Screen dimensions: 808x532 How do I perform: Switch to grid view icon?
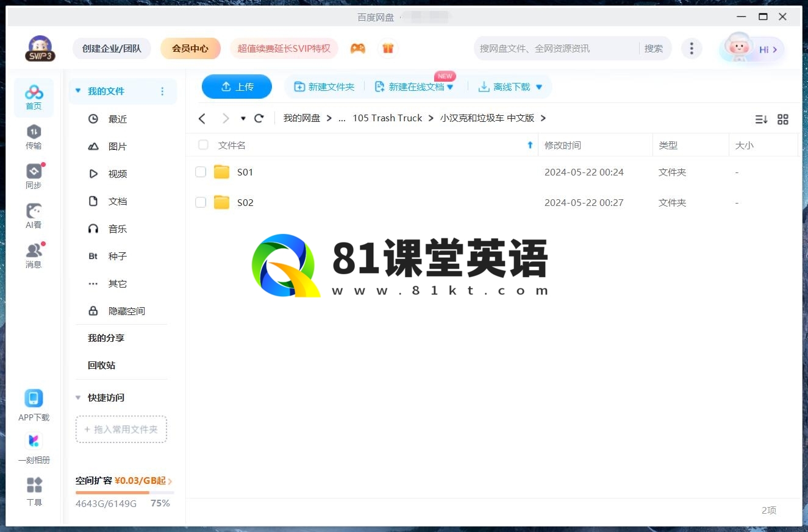(x=783, y=119)
